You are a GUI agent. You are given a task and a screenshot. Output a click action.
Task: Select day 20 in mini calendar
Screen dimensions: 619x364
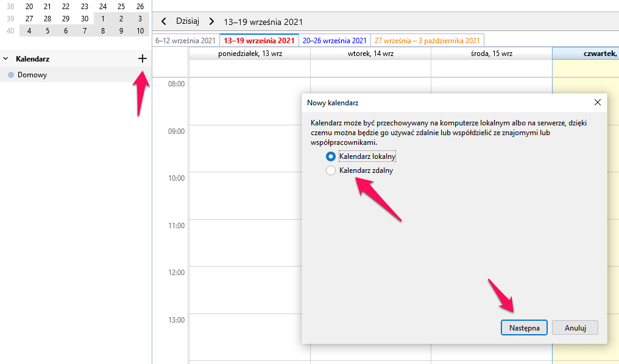click(29, 7)
